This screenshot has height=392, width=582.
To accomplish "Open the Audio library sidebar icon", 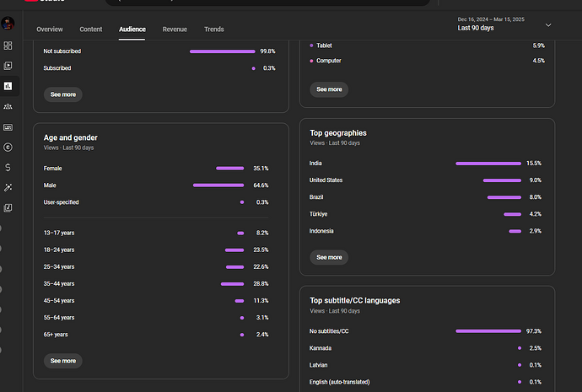I will tap(8, 208).
